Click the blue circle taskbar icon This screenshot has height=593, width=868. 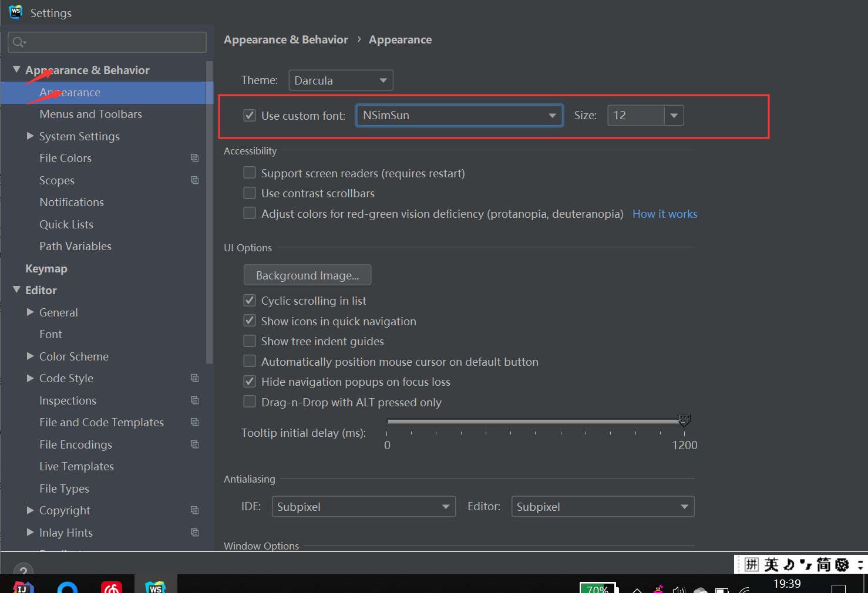68,587
